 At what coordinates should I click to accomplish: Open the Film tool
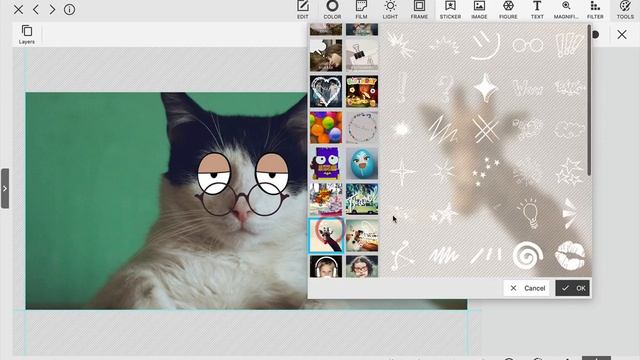361,10
